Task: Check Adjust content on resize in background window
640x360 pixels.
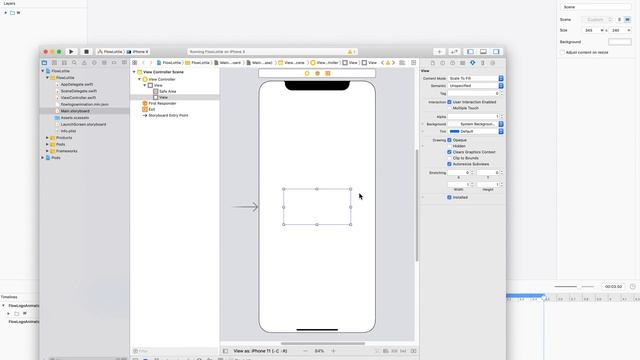Action: [x=562, y=53]
